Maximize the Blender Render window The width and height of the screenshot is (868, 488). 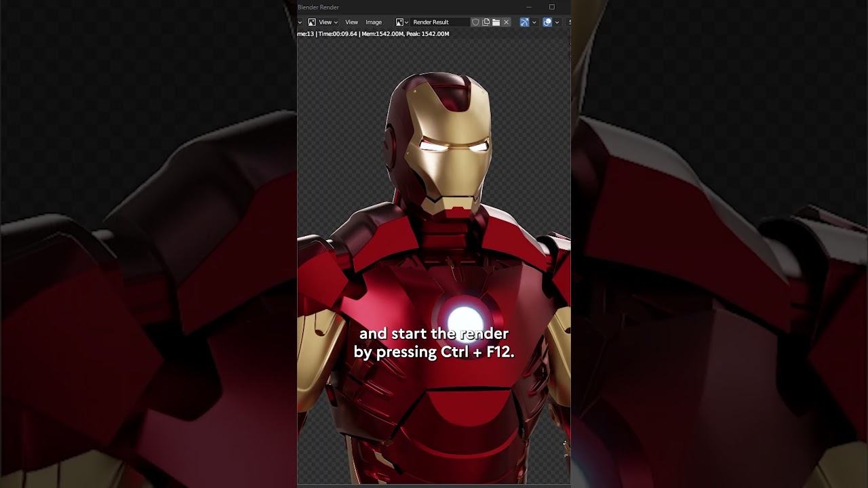[x=551, y=7]
